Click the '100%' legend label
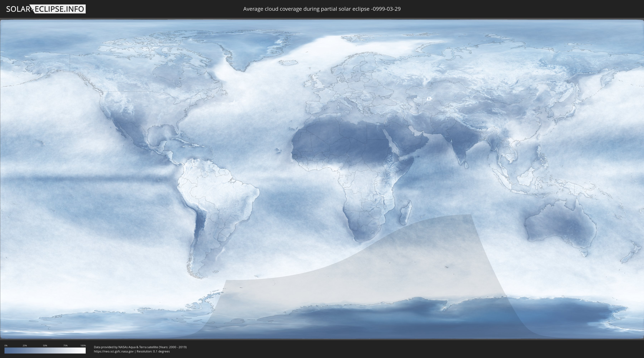This screenshot has width=644, height=358. coord(83,345)
